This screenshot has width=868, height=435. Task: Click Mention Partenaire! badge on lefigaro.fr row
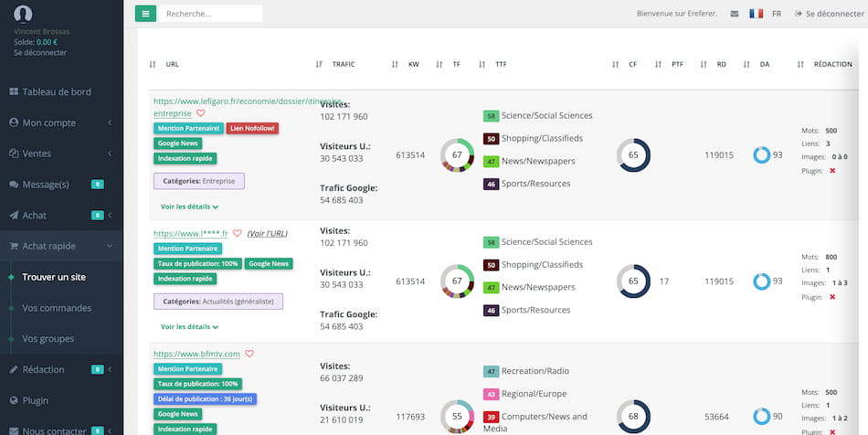(189, 128)
